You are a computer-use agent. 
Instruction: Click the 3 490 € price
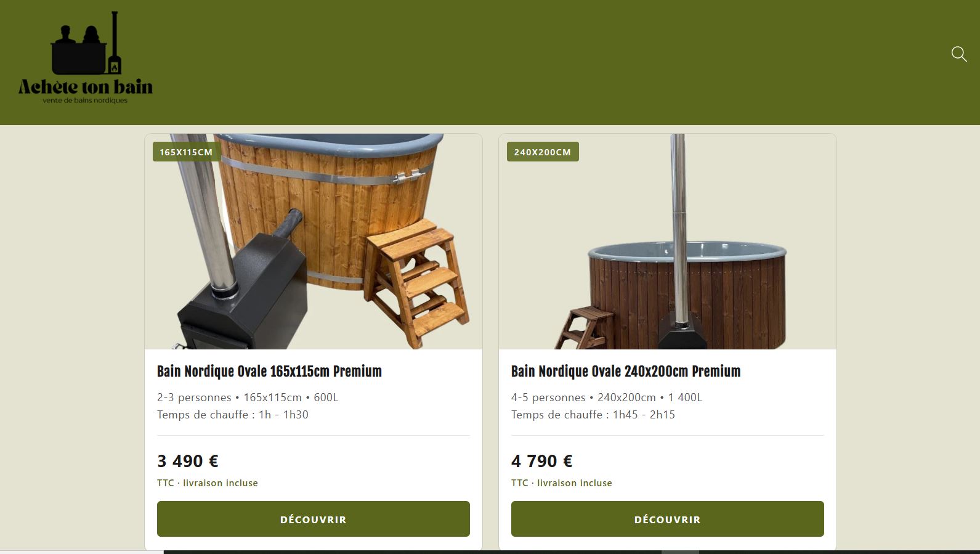coord(188,461)
